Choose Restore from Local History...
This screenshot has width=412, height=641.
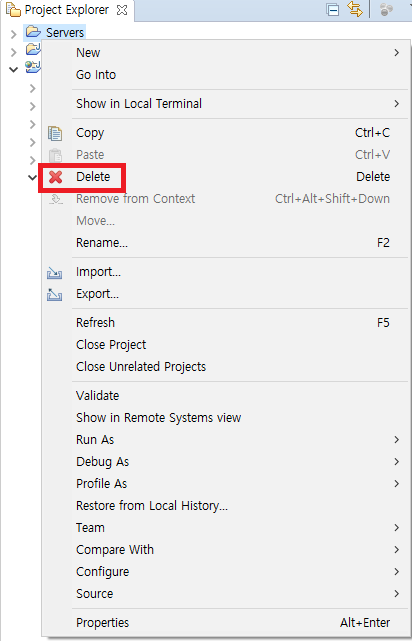(226, 506)
